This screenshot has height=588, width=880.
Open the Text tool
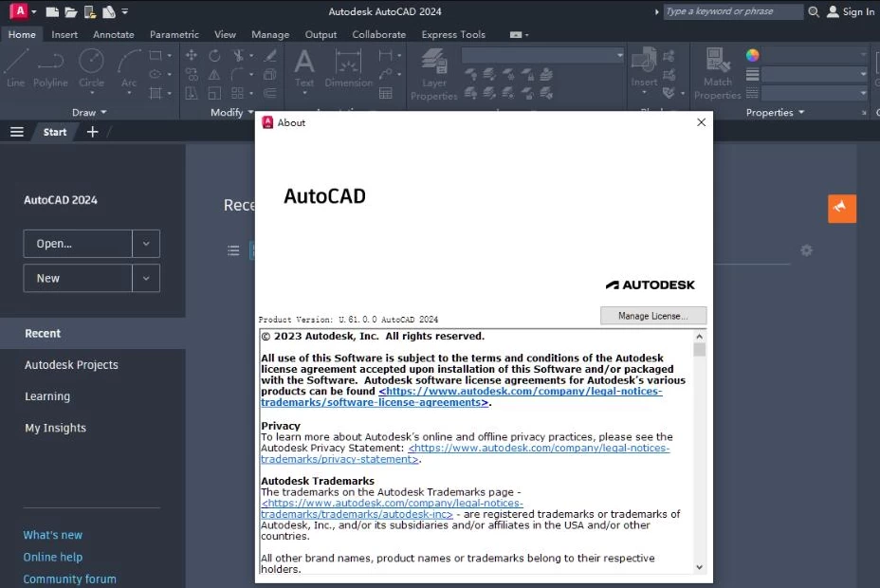[303, 71]
